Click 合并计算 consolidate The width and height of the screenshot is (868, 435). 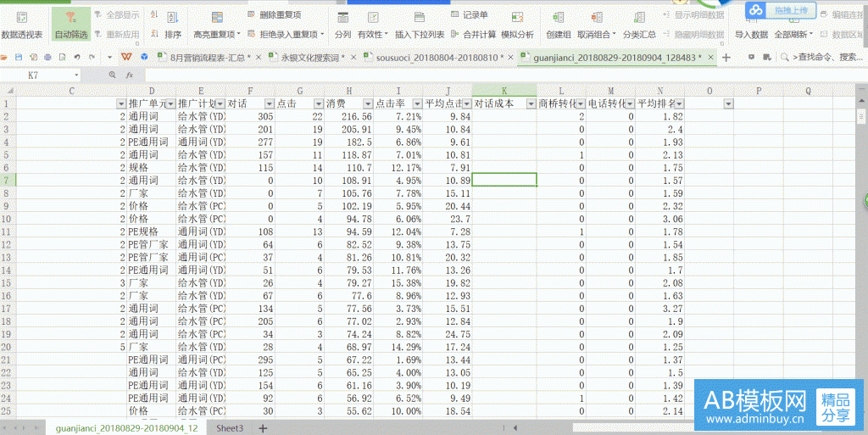pyautogui.click(x=473, y=34)
